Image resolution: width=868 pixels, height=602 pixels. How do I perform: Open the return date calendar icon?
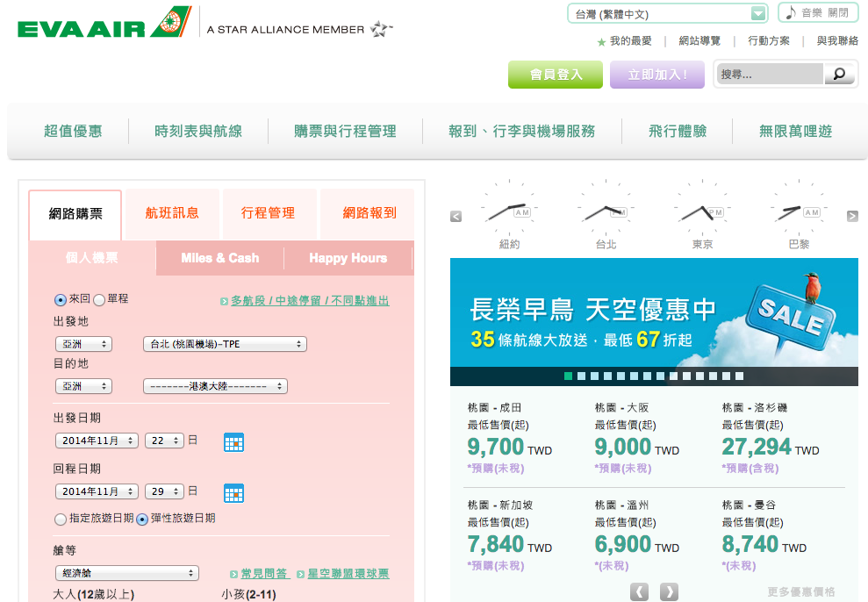click(233, 493)
